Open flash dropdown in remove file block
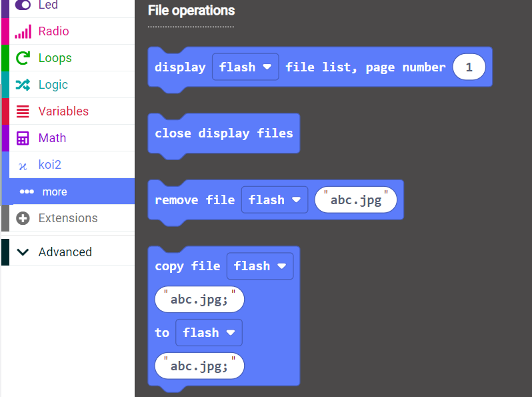The image size is (532, 397). pyautogui.click(x=275, y=200)
